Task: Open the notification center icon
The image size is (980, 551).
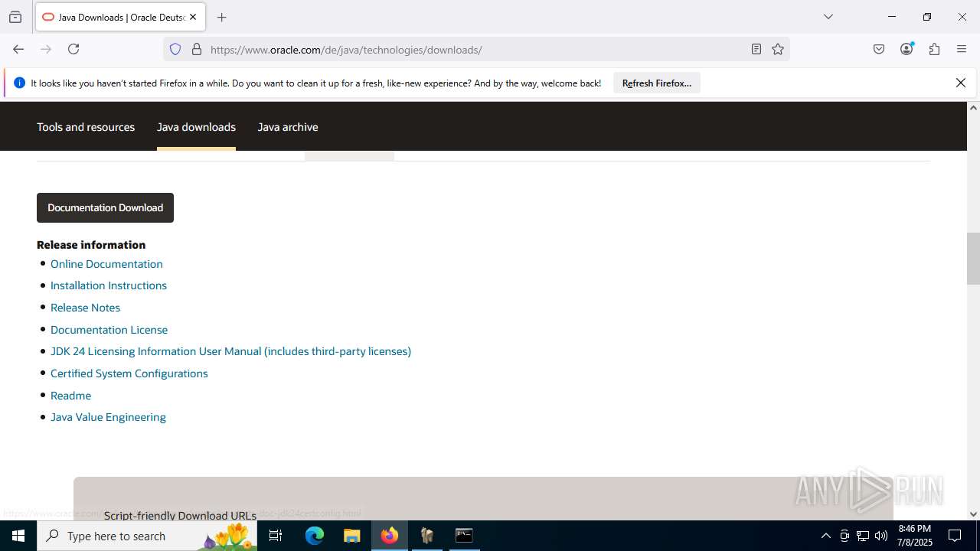Action: (x=955, y=536)
